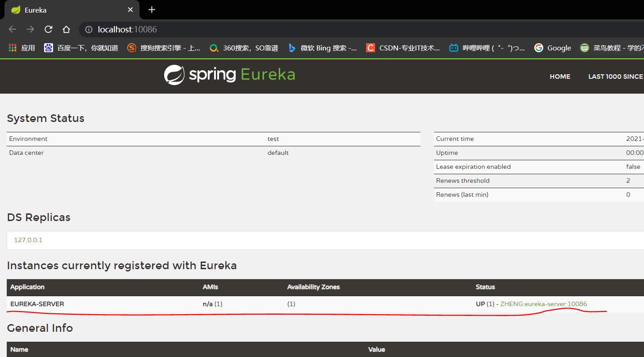Click the Current time label
The width and height of the screenshot is (644, 357).
pyautogui.click(x=455, y=139)
